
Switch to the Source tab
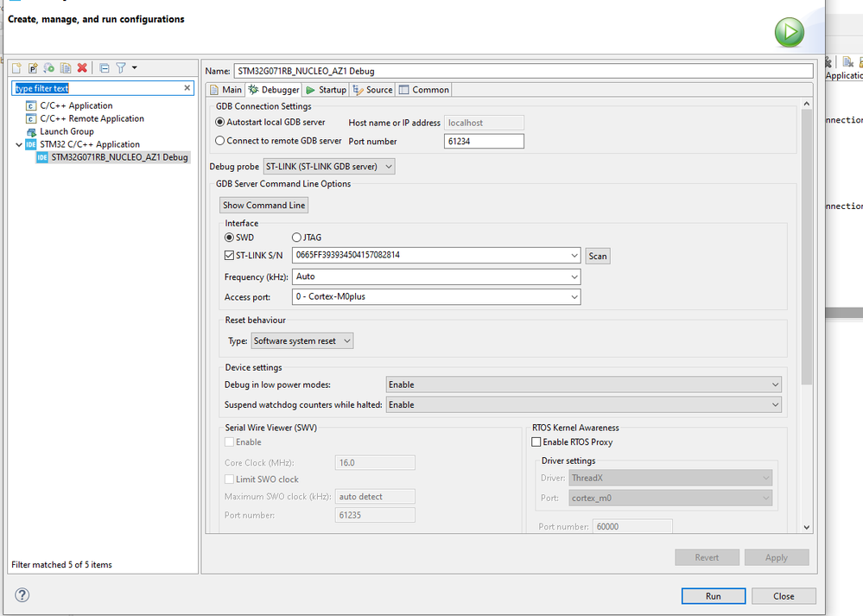coord(372,90)
